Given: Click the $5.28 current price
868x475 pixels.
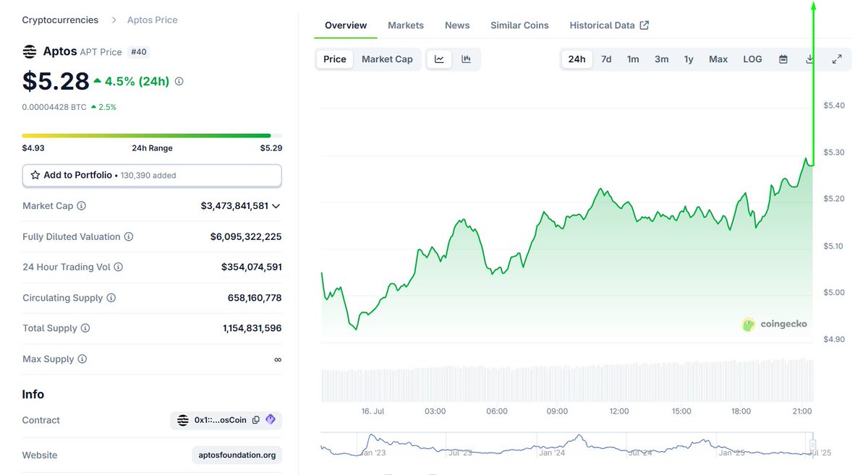Looking at the screenshot, I should coord(56,81).
